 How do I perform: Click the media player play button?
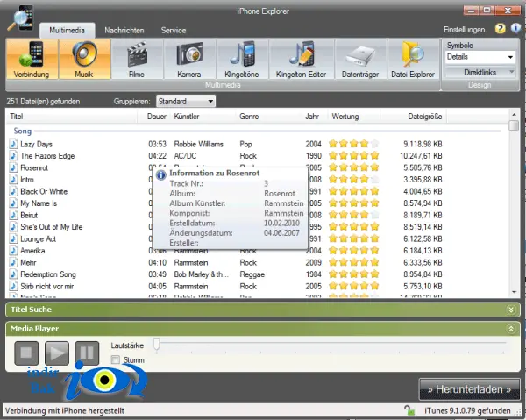[x=57, y=353]
